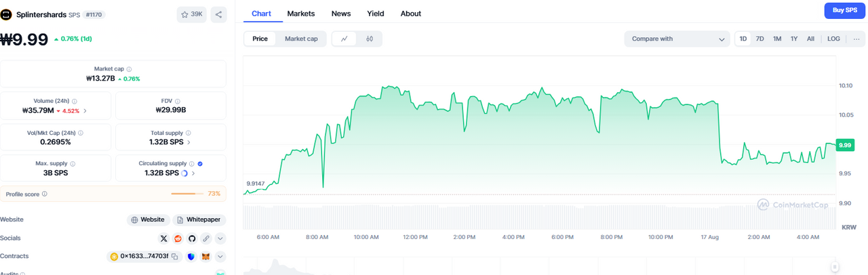This screenshot has width=868, height=275.
Task: Click the Profile score info icon
Action: pyautogui.click(x=45, y=194)
